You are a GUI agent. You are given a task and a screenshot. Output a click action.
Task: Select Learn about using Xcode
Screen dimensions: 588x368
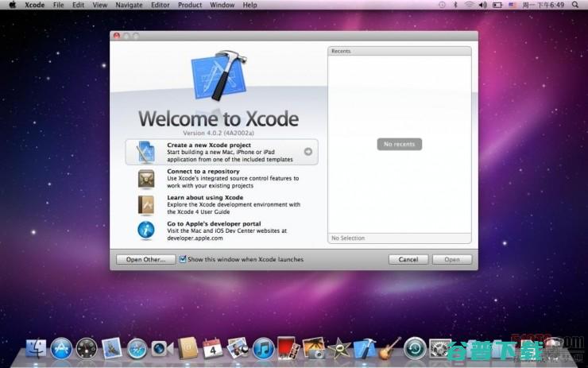(222, 205)
